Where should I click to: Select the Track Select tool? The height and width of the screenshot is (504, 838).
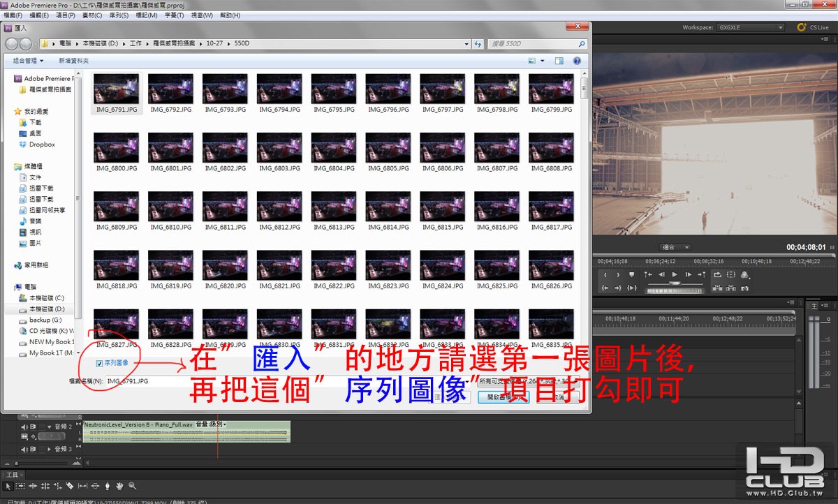coord(20,486)
